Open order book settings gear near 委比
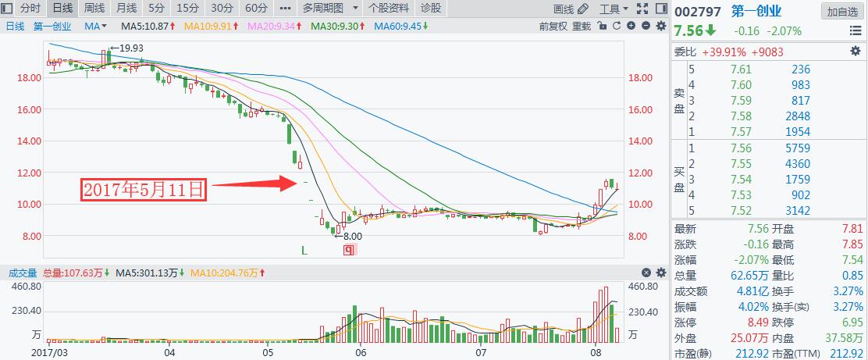 856,52
